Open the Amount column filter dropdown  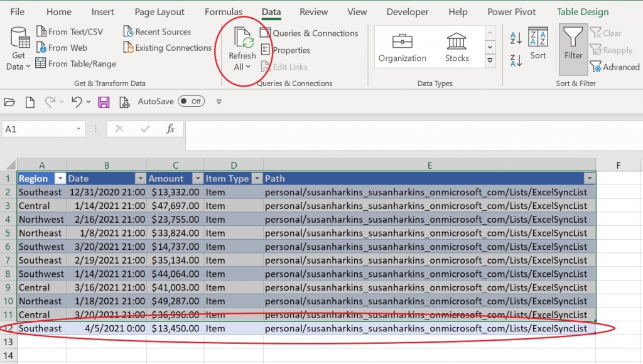tap(197, 178)
